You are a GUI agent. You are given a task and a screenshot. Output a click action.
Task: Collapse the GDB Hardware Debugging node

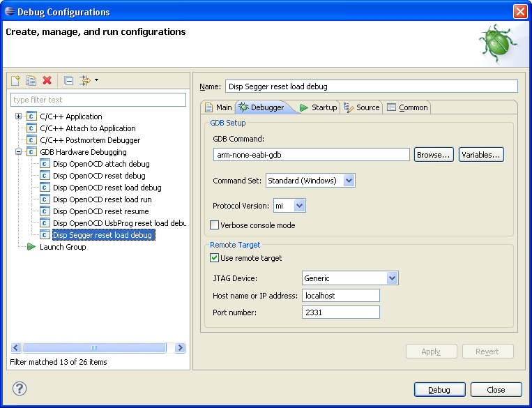point(18,152)
